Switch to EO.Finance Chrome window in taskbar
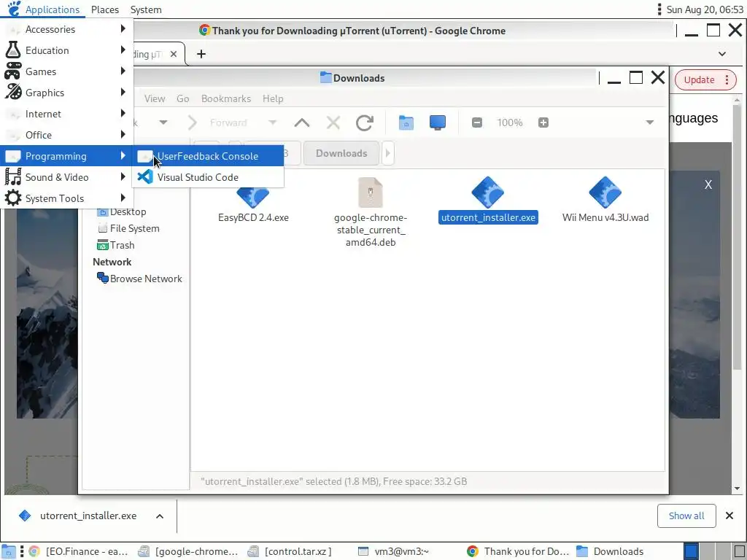This screenshot has height=560, width=747. (79, 551)
